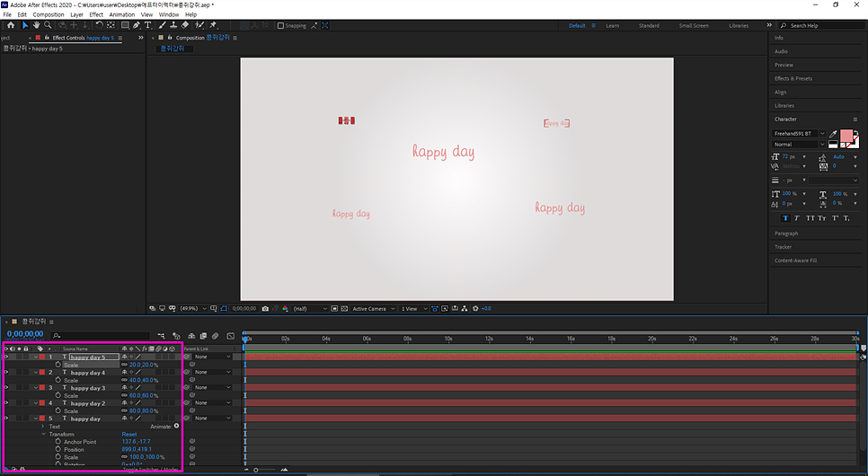Enable frame blending icon in the timeline
The height and width of the screenshot is (476, 868).
pos(203,336)
